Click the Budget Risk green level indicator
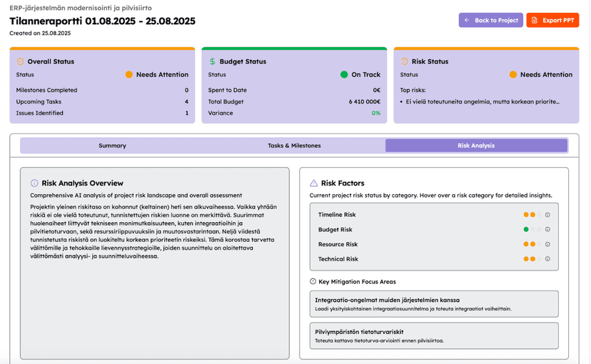591x364 pixels. pyautogui.click(x=526, y=230)
